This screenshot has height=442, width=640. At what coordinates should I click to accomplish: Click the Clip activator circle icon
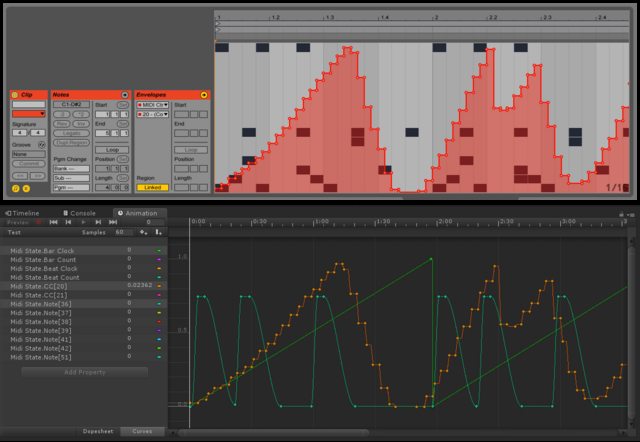[x=15, y=95]
